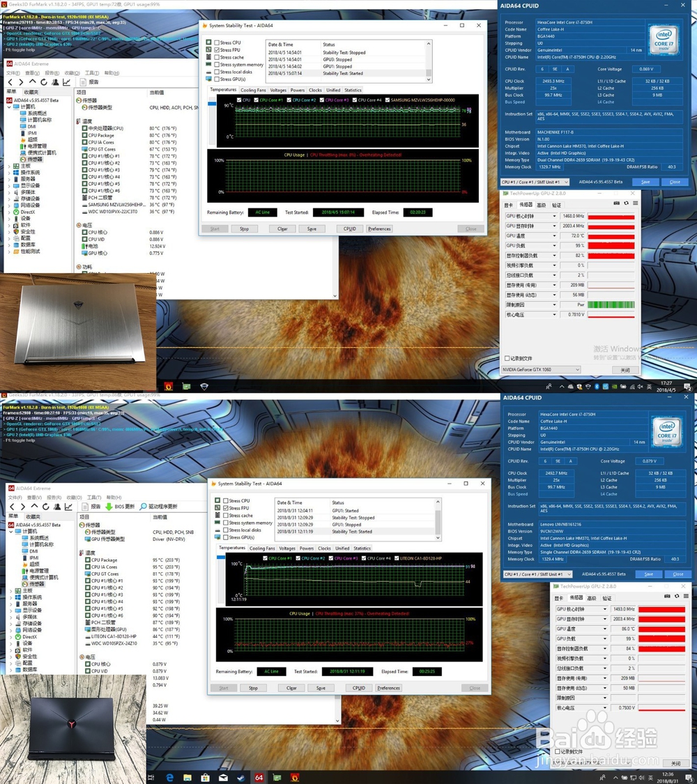This screenshot has height=784, width=697.
Task: Open Microsoft Edge from the taskbar
Action: (x=169, y=778)
